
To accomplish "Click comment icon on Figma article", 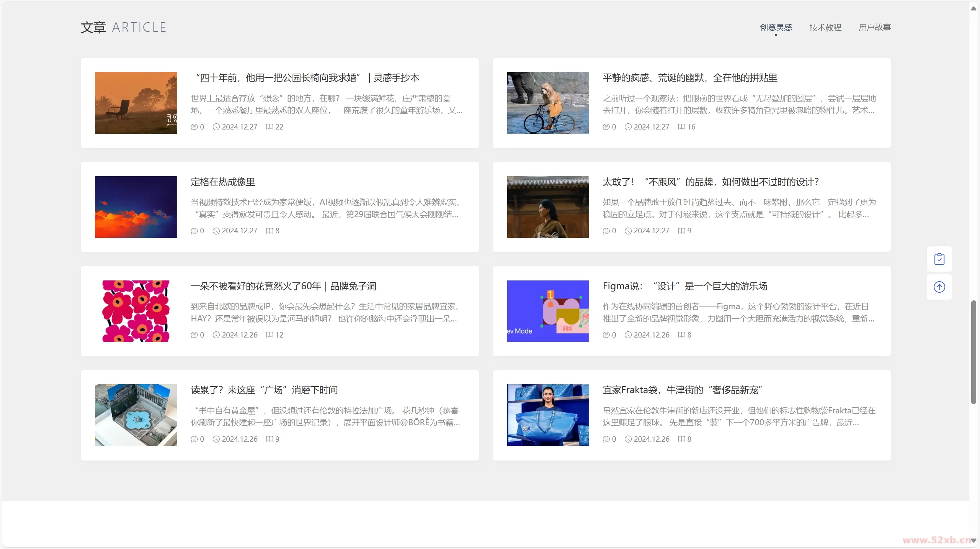I will pyautogui.click(x=606, y=335).
